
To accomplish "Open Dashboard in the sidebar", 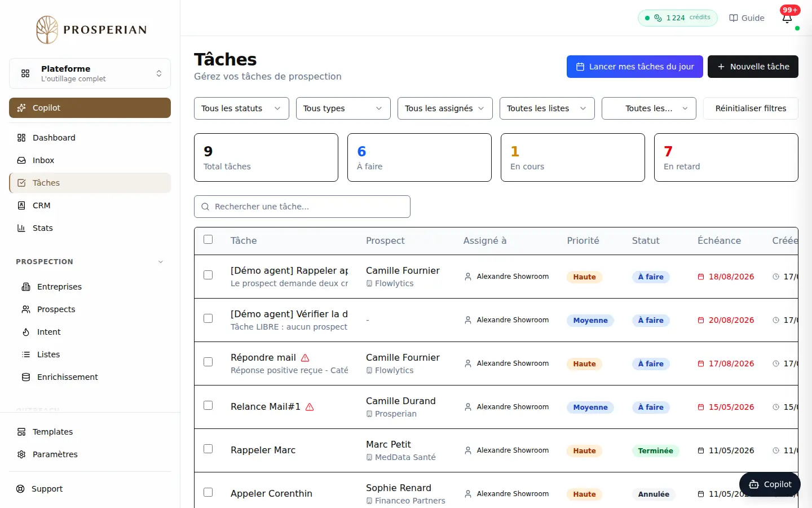I will 90,138.
